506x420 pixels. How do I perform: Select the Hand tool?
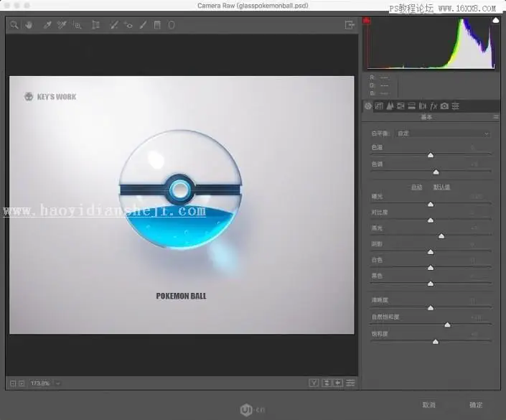[29, 25]
